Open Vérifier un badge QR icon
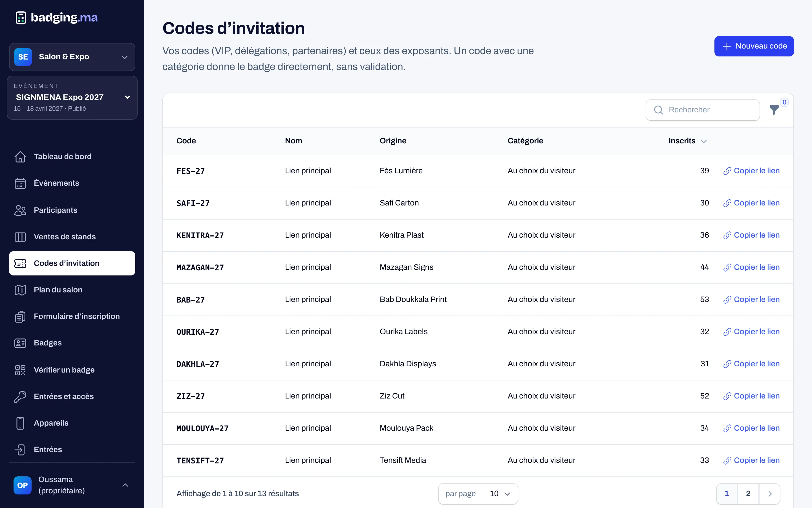Viewport: 812px width, 508px height. (x=20, y=370)
